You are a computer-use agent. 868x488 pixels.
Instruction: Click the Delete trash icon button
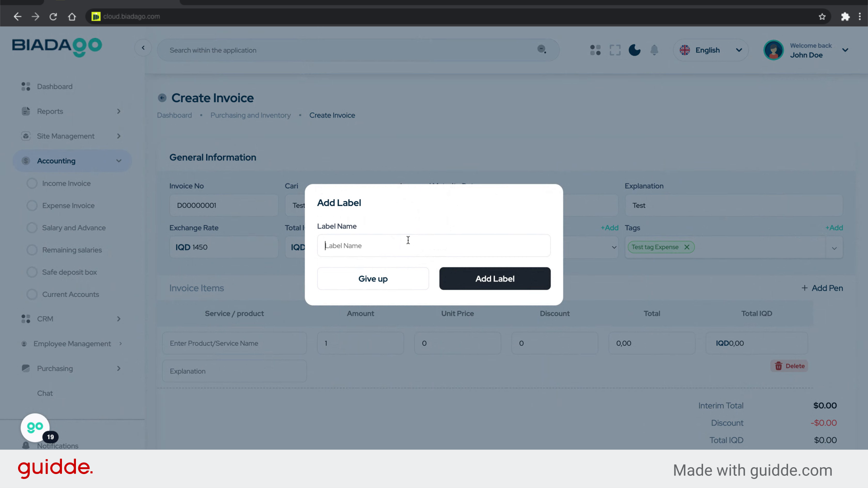(x=789, y=366)
